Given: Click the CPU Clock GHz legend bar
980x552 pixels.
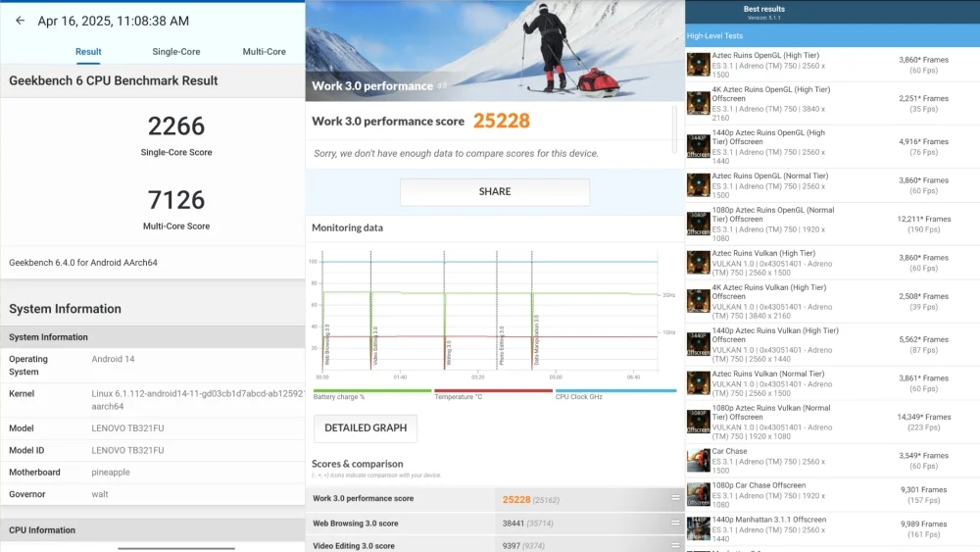Looking at the screenshot, I should click(x=615, y=391).
